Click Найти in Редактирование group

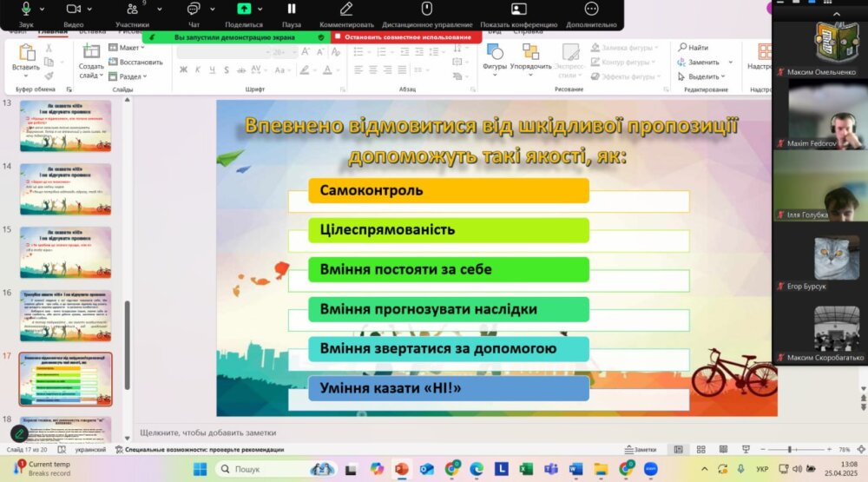point(693,48)
